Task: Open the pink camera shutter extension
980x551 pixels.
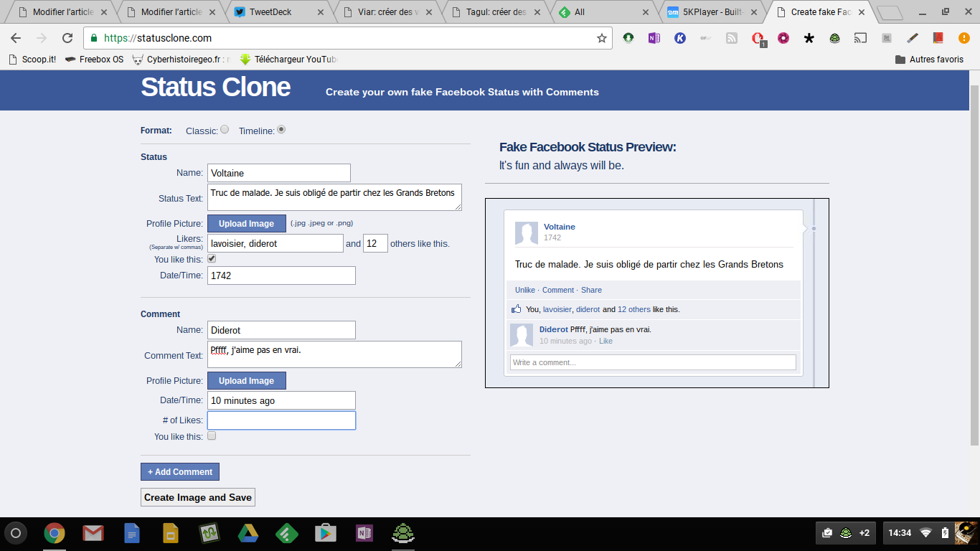Action: click(783, 38)
